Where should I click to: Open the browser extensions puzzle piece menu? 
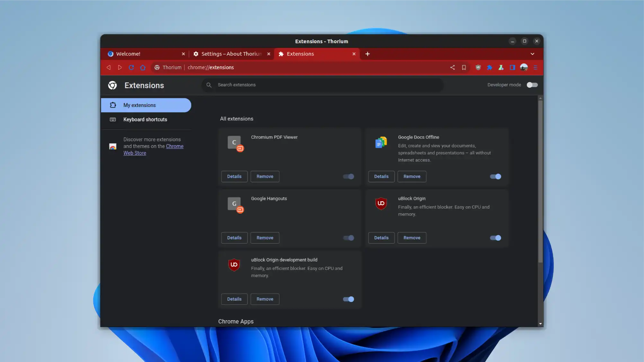pyautogui.click(x=490, y=67)
